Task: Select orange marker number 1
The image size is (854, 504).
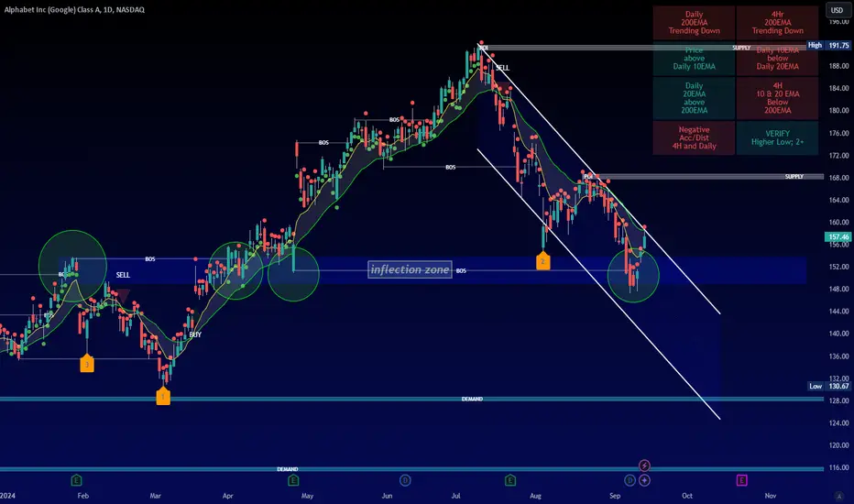Action: click(x=163, y=396)
